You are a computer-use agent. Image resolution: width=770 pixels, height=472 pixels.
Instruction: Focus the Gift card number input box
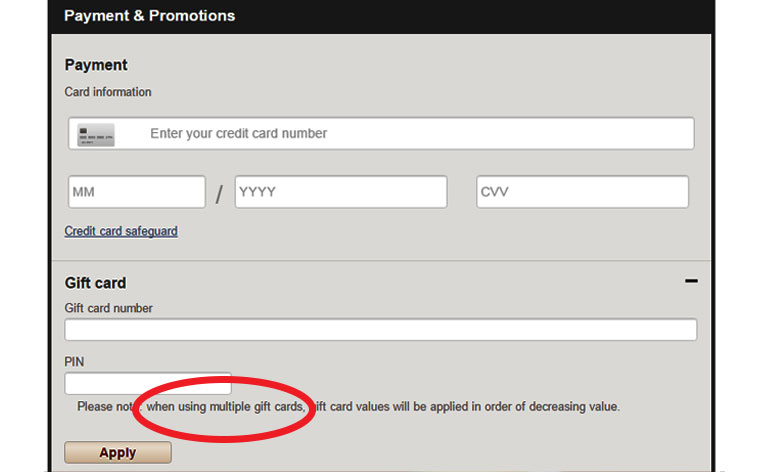click(x=381, y=330)
